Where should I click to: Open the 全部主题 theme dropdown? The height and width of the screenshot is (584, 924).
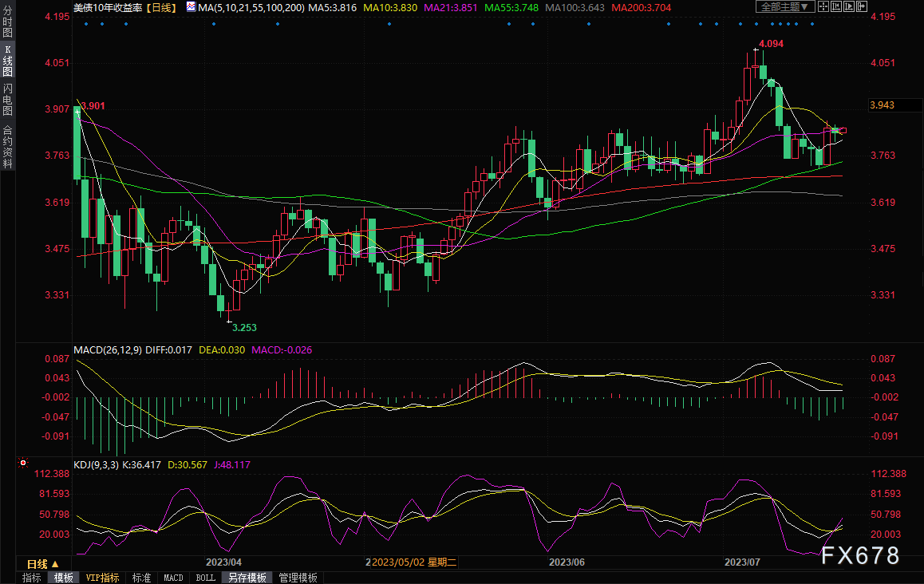[785, 6]
